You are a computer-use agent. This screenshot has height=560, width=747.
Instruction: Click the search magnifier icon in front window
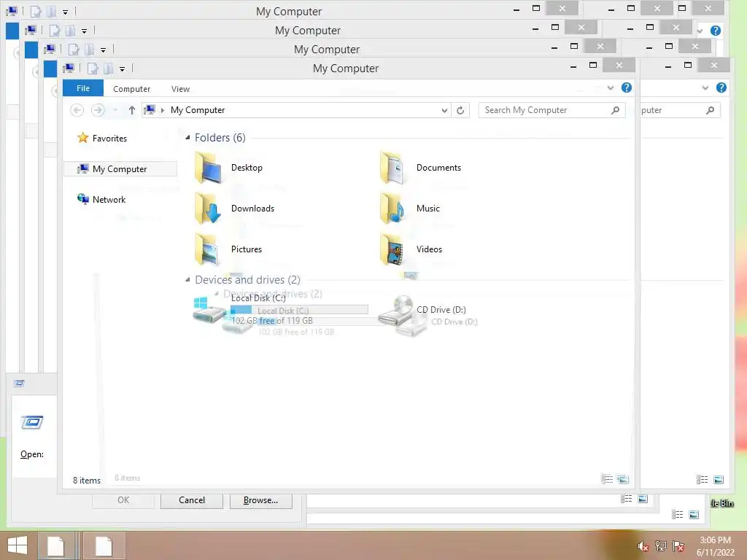(x=615, y=110)
